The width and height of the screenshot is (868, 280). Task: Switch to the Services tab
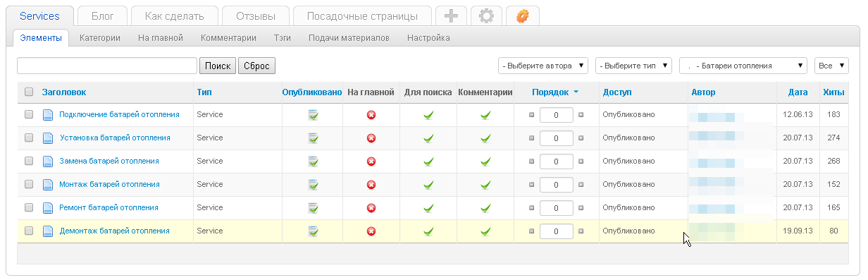[40, 16]
